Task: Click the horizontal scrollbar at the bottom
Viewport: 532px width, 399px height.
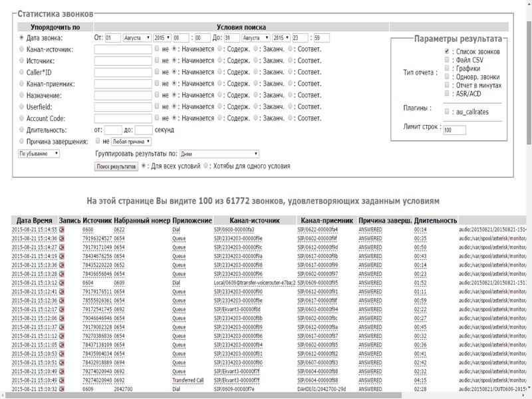Action: (203, 396)
